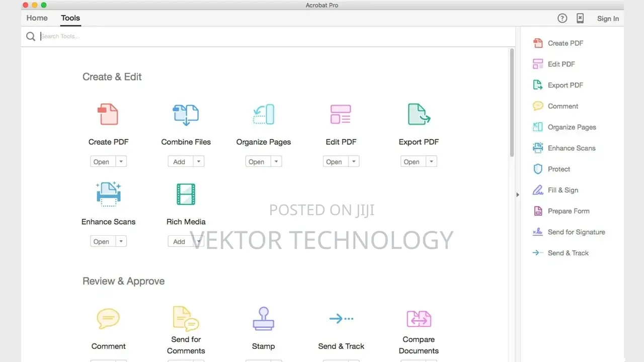Expand the Rich Media Add dropdown arrow

[199, 241]
